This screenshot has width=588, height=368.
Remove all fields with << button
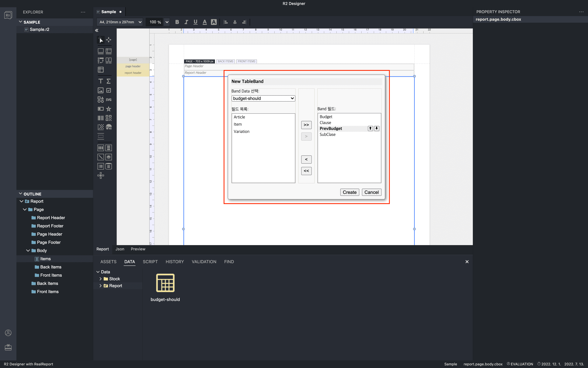tap(306, 171)
